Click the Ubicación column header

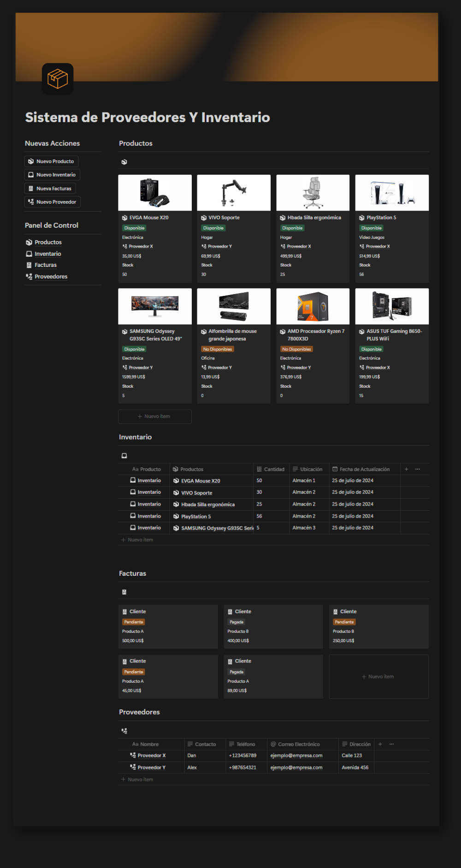click(309, 469)
